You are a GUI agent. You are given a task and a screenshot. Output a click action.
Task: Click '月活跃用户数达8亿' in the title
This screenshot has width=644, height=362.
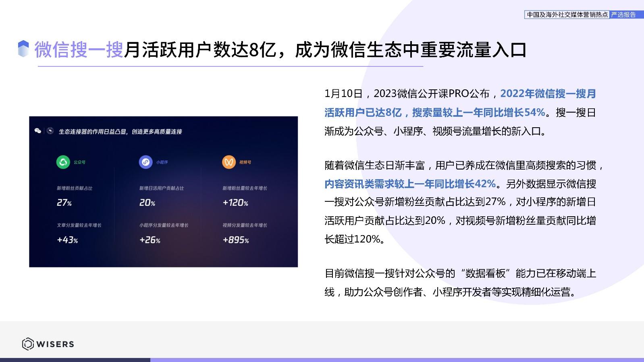[200, 50]
